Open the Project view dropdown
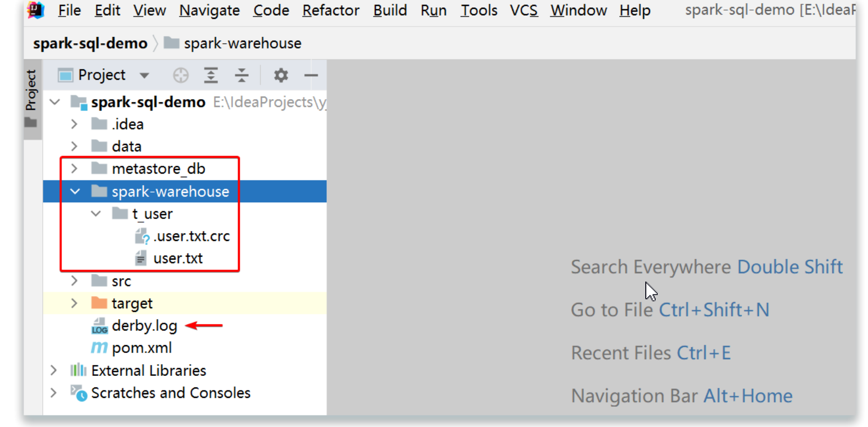This screenshot has width=868, height=427. (x=144, y=76)
